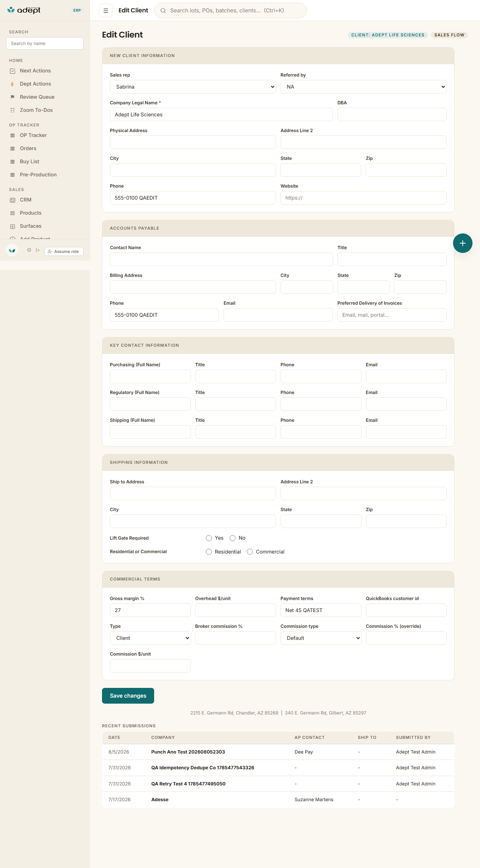Open the Referred by dropdown

coord(363,87)
